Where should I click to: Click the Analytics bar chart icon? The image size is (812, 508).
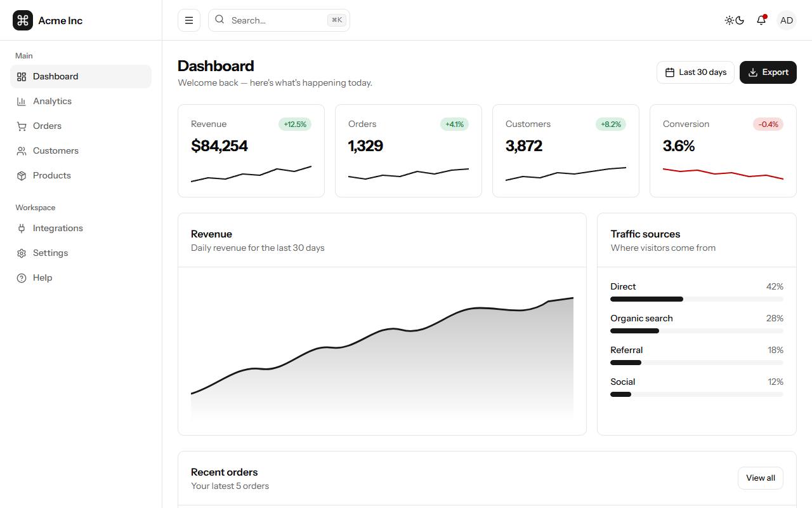[x=22, y=102]
